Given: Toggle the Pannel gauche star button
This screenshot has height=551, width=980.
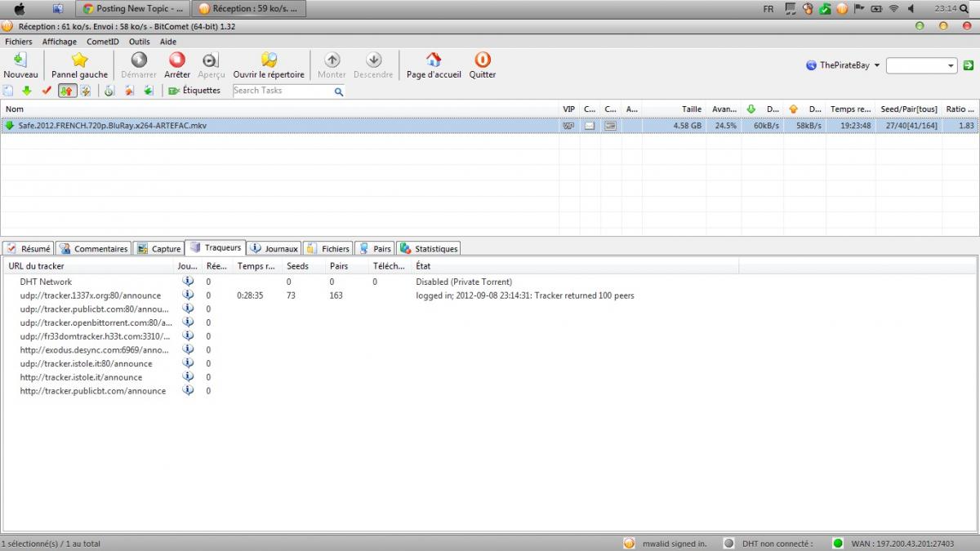Looking at the screenshot, I should tap(79, 60).
